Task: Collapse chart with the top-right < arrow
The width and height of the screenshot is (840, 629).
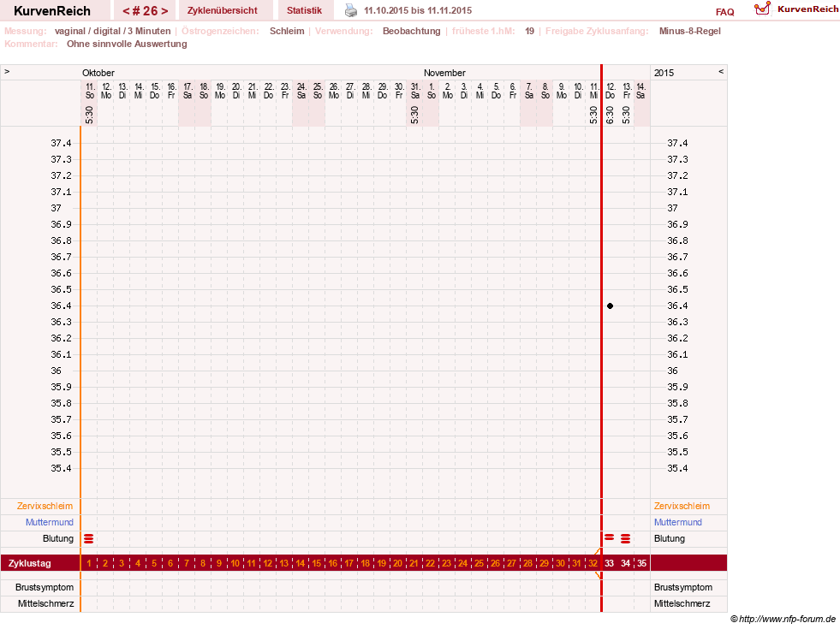Action: click(721, 71)
